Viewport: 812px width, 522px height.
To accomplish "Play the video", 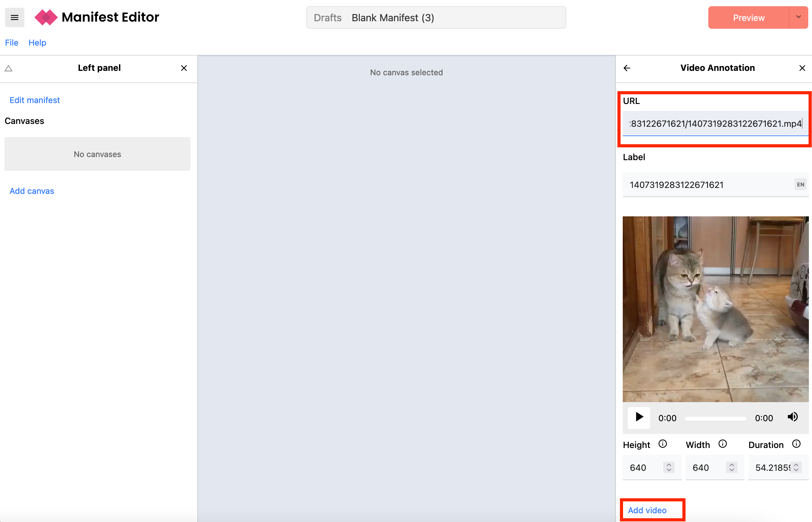I will [x=639, y=417].
